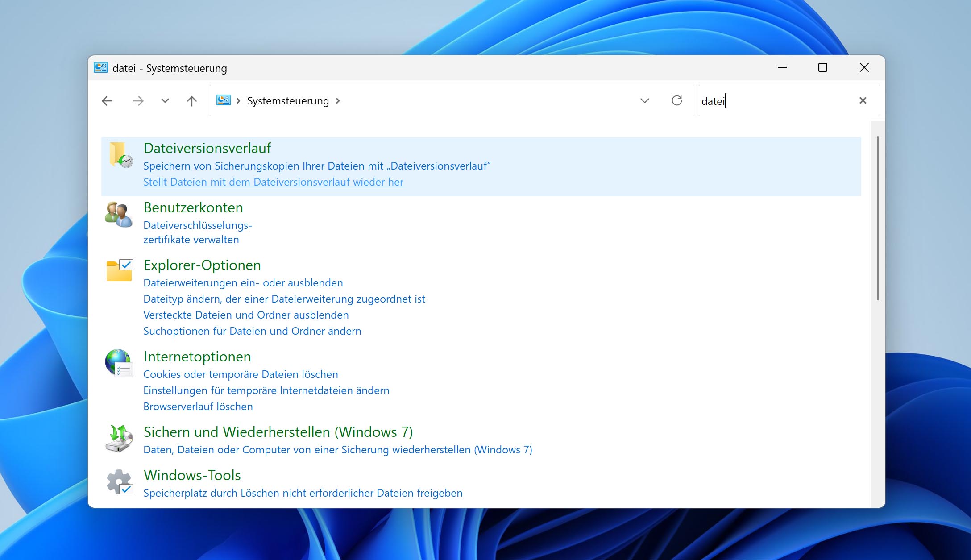Viewport: 971px width, 560px height.
Task: Open Dateiverschlüsselungszertifikate verwalten link
Action: pos(198,232)
